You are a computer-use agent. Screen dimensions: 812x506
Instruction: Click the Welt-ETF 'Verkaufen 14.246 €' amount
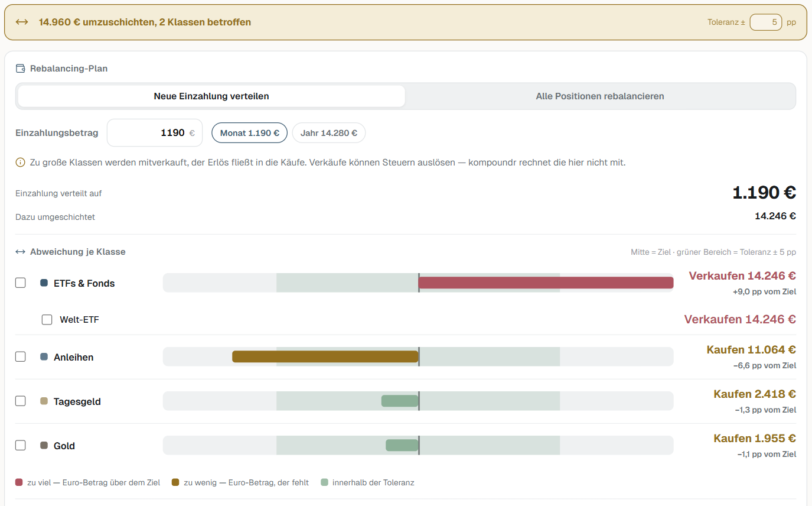(740, 320)
